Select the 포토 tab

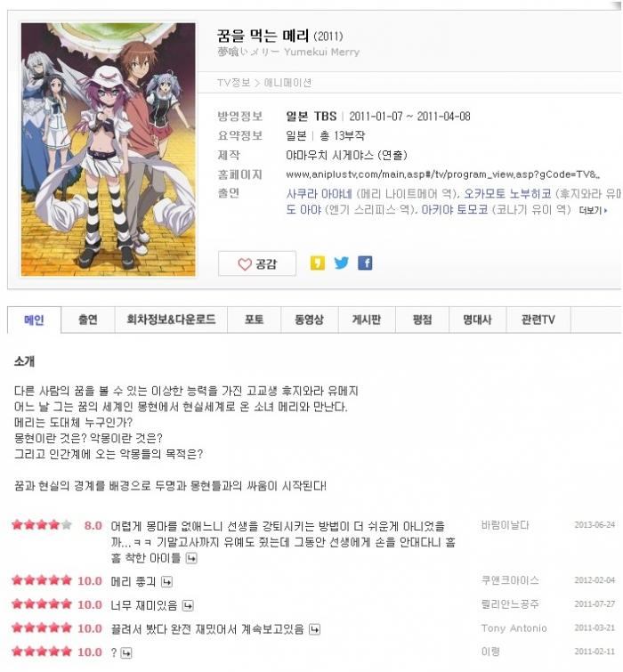254,320
